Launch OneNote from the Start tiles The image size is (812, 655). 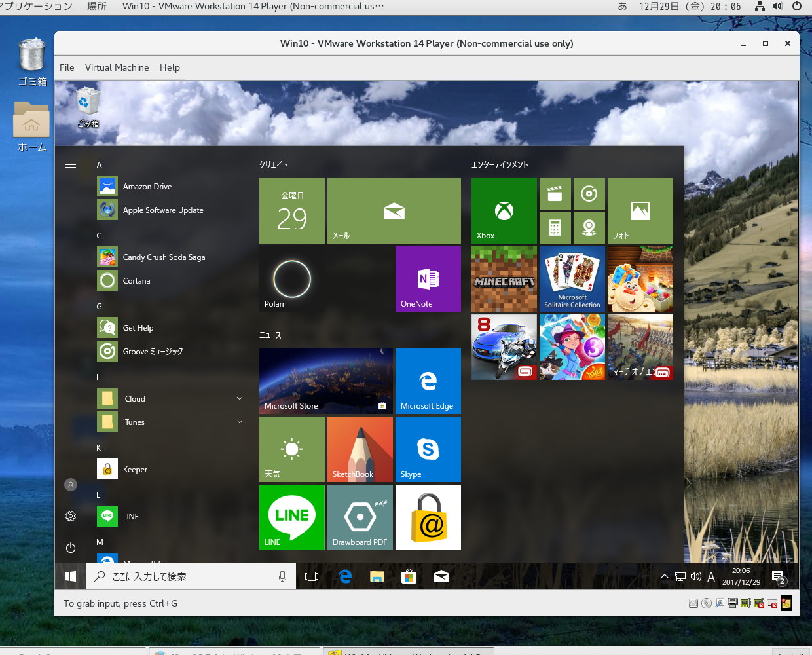pos(428,279)
